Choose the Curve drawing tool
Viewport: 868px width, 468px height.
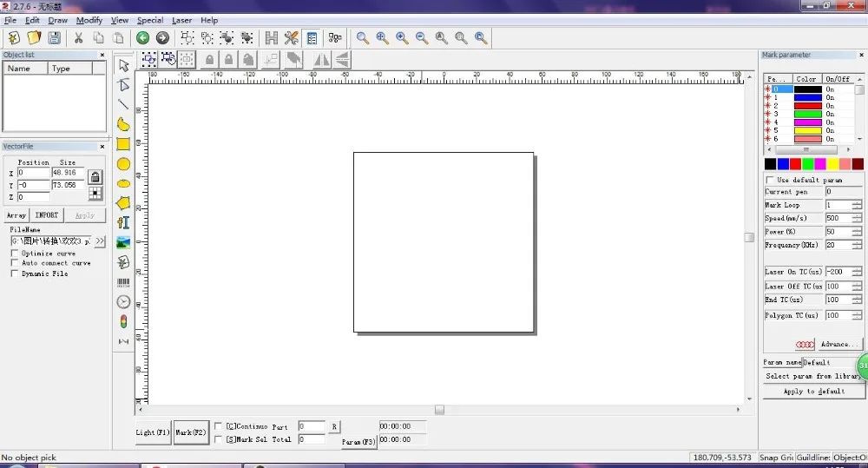[x=123, y=124]
